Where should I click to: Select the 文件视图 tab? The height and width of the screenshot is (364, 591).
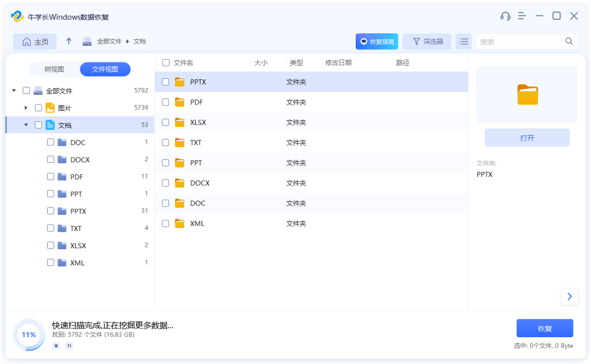[x=105, y=69]
